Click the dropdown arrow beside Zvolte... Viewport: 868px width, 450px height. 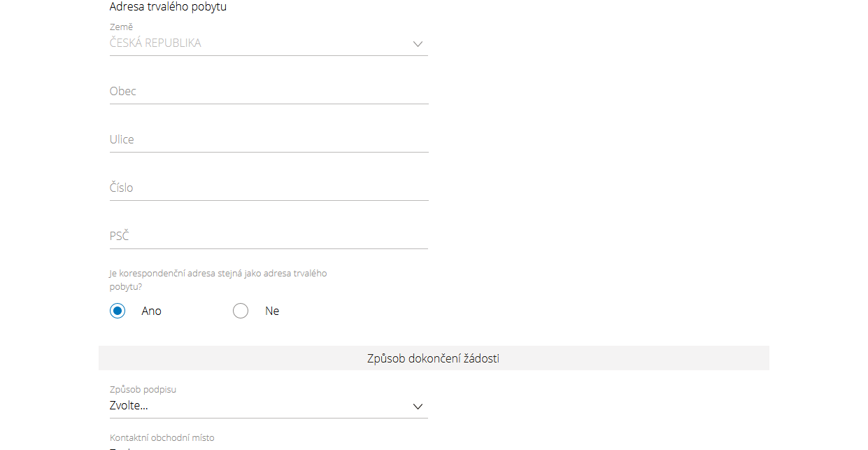418,406
